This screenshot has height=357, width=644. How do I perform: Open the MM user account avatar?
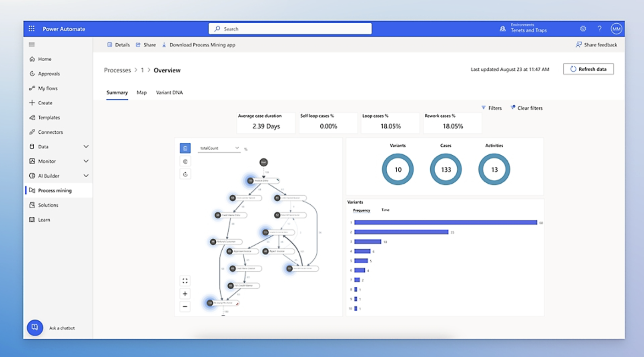click(x=616, y=29)
